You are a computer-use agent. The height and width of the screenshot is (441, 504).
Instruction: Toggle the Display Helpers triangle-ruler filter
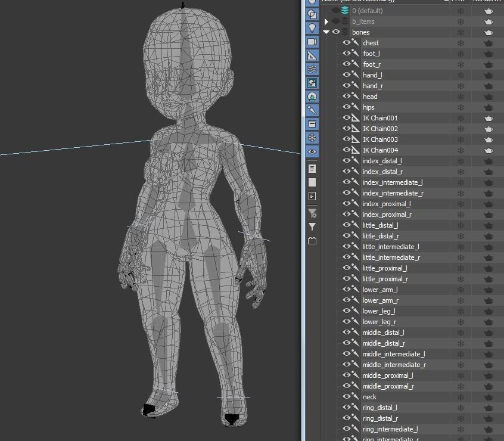[x=312, y=55]
